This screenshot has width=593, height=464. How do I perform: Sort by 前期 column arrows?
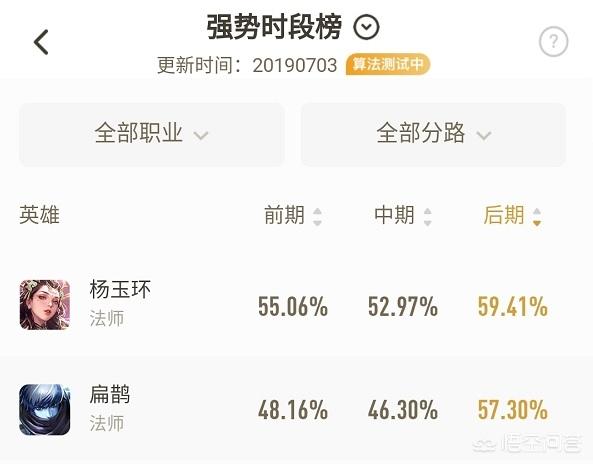click(x=317, y=217)
